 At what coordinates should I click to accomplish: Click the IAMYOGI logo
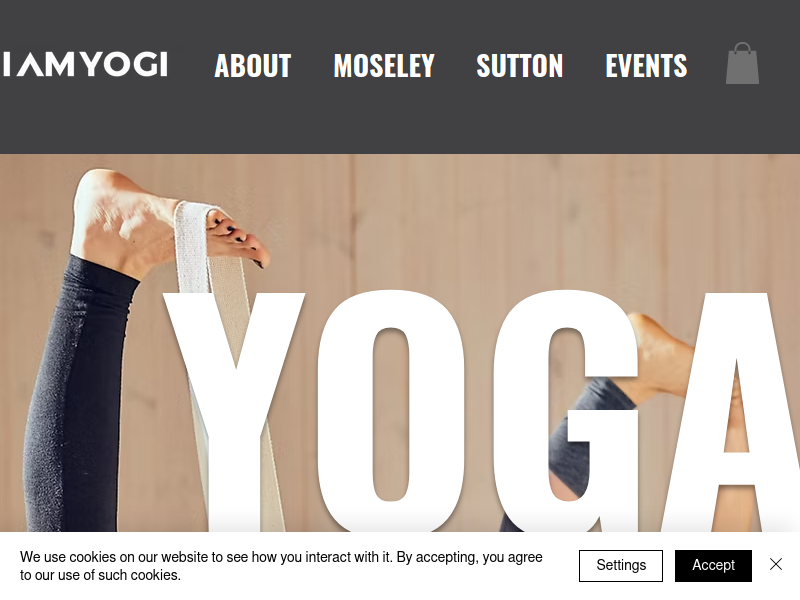pos(85,64)
